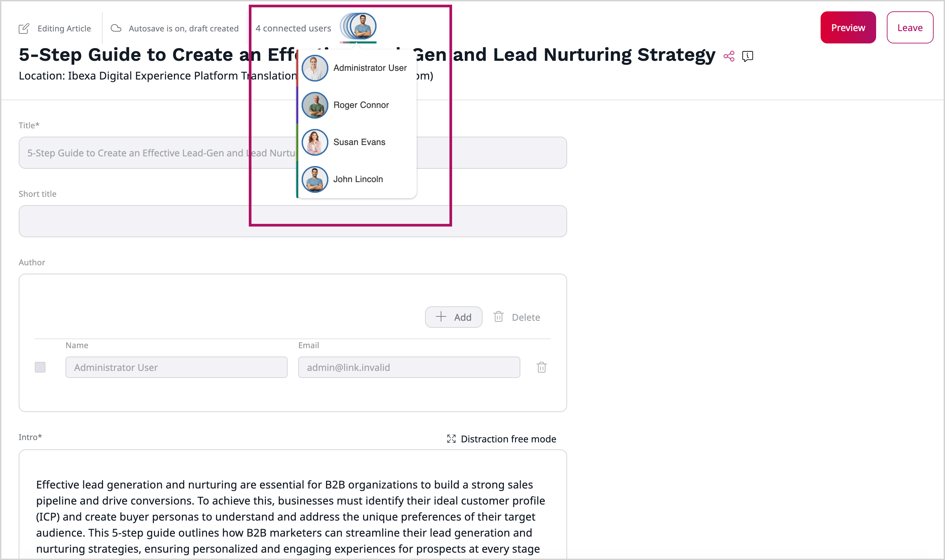Tick the author row checkbox

40,367
